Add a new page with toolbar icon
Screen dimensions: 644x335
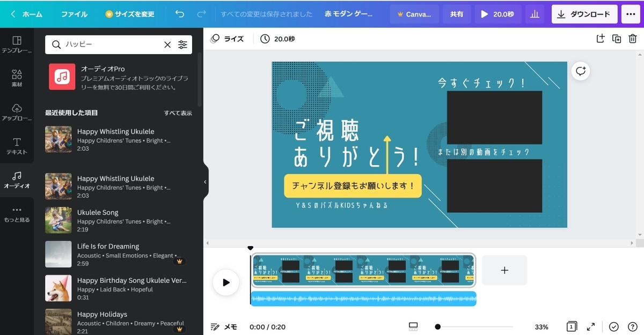[x=601, y=39]
